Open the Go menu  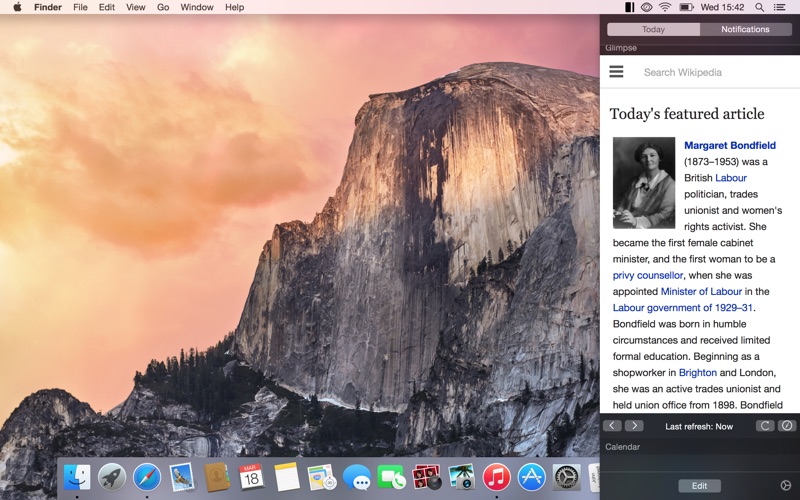pos(163,7)
